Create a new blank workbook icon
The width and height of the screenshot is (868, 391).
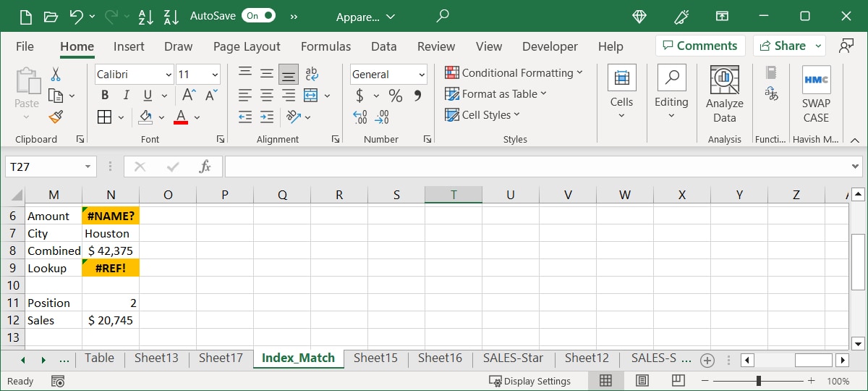click(26, 16)
